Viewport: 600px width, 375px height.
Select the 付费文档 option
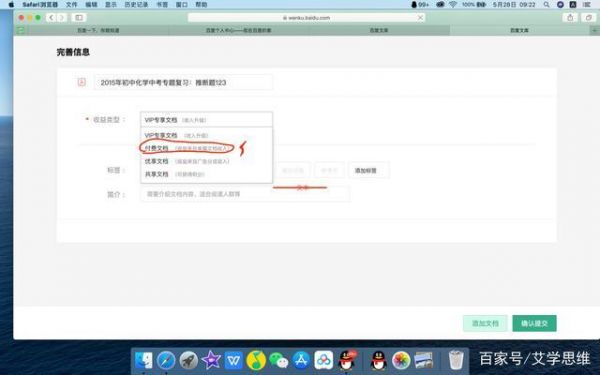coord(206,148)
